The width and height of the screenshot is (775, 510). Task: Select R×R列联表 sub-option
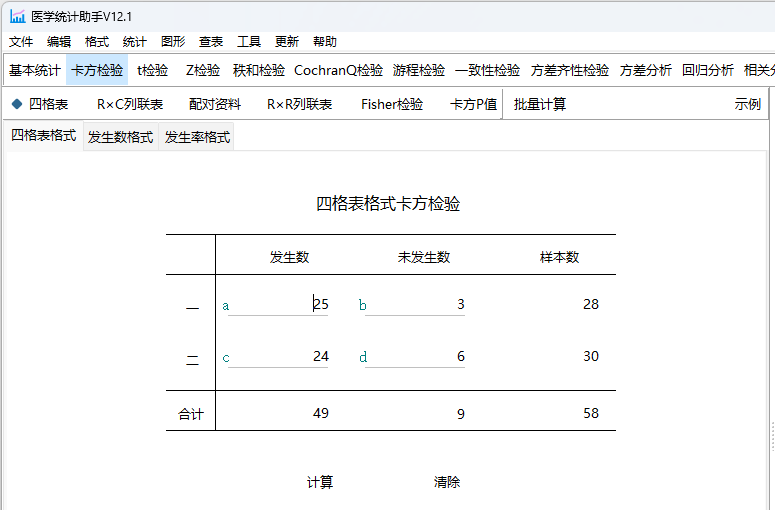300,104
